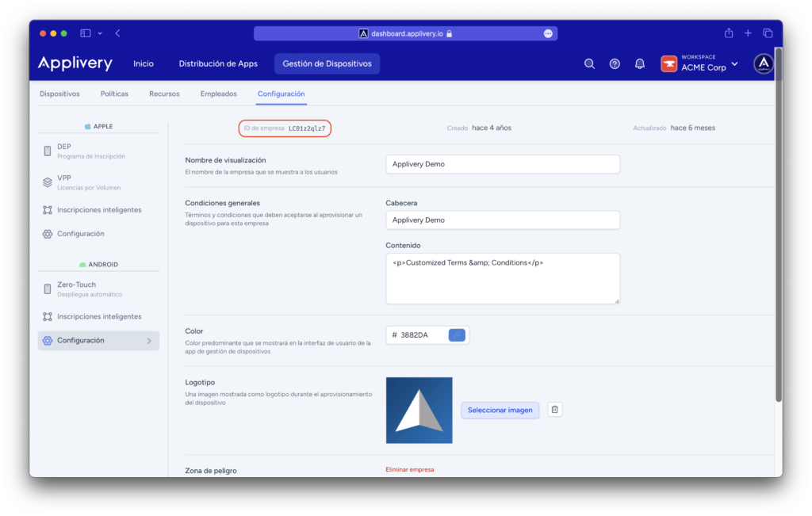This screenshot has width=812, height=516.
Task: Open DEP Programa de Inscripción in sidebar
Action: (90, 151)
